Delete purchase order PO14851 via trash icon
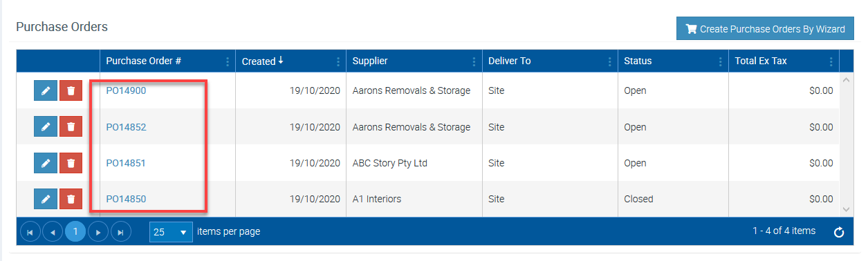The height and width of the screenshot is (261, 868). [71, 163]
